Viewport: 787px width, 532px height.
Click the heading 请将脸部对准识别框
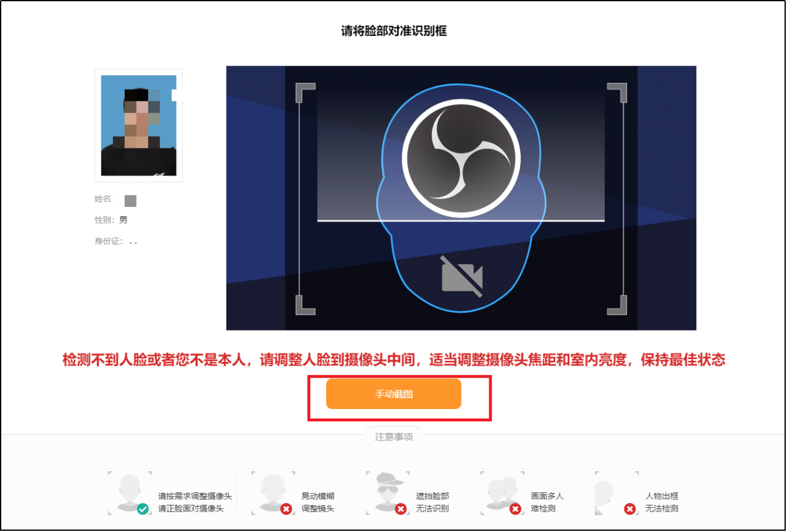[394, 31]
